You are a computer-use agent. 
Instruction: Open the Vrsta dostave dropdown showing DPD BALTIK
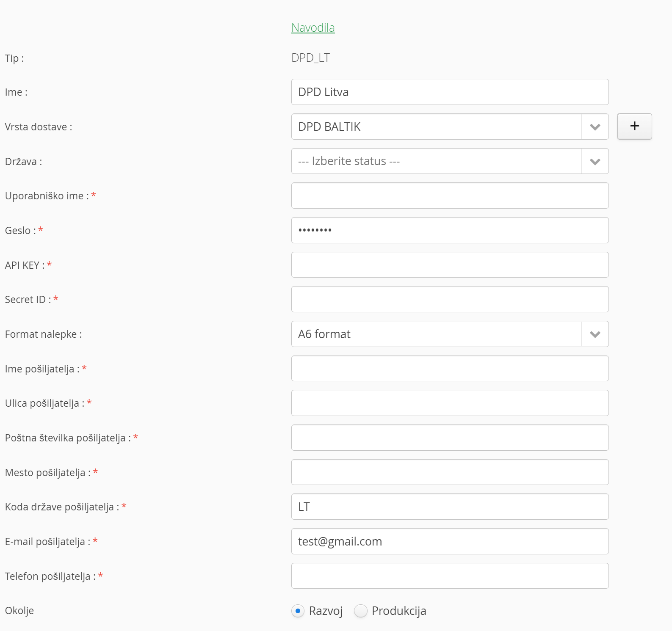(450, 127)
